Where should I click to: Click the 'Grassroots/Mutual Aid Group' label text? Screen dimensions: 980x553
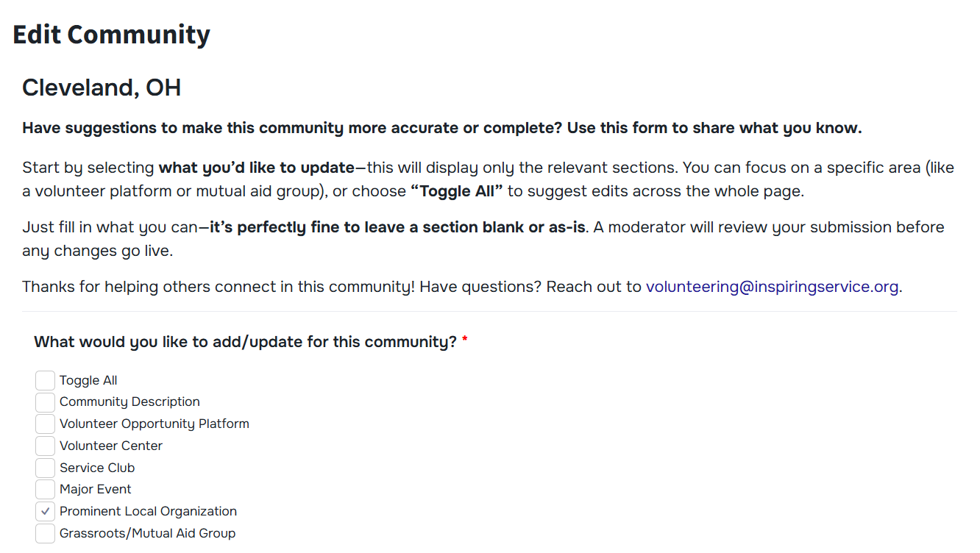pyautogui.click(x=147, y=533)
